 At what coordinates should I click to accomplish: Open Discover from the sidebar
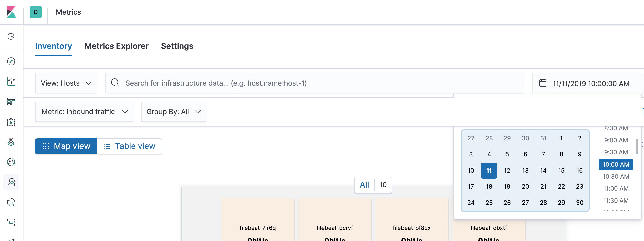point(11,61)
